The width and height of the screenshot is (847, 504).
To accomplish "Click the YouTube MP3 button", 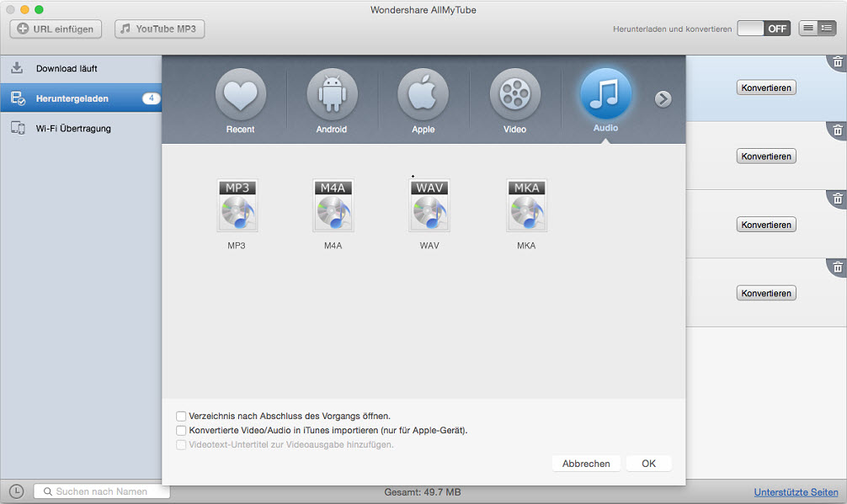I will tap(159, 29).
